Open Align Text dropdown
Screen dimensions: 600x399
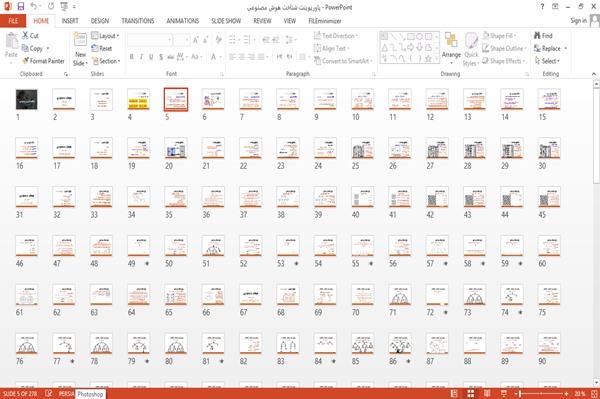tap(331, 48)
